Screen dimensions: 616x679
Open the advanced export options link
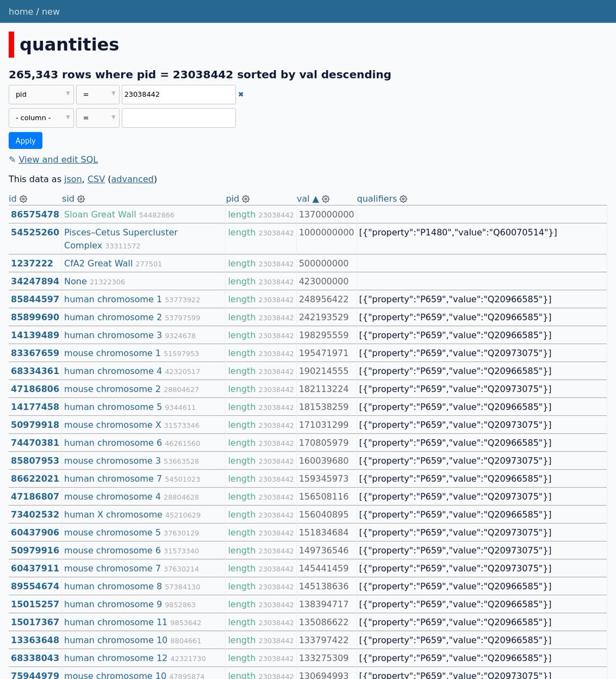point(132,179)
